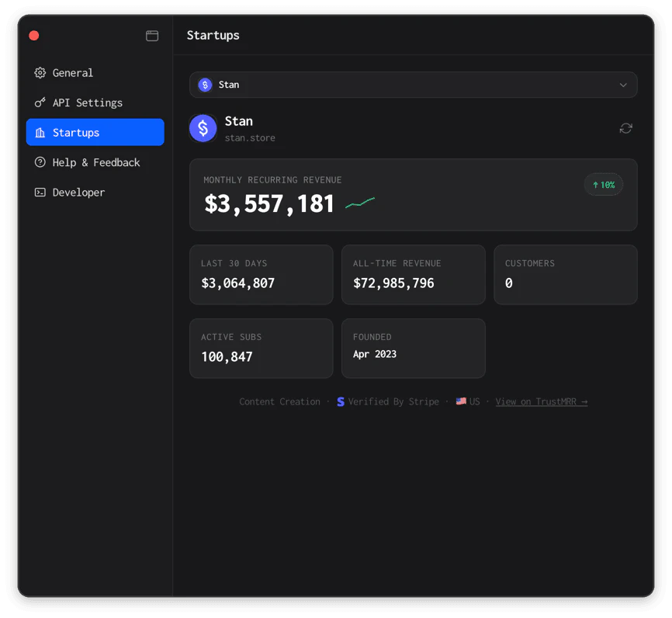Select the All-Time Revenue card
Image resolution: width=672 pixels, height=618 pixels.
[x=413, y=275]
